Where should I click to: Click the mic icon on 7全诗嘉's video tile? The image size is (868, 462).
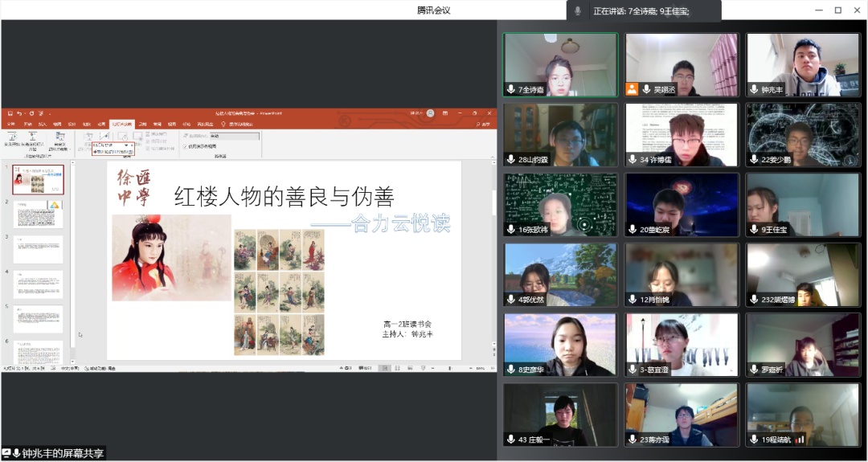click(510, 89)
